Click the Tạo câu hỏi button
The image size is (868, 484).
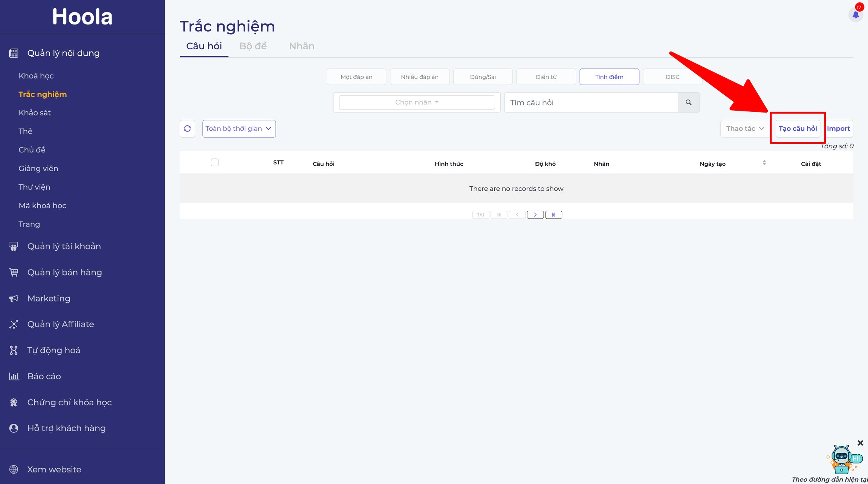point(798,129)
